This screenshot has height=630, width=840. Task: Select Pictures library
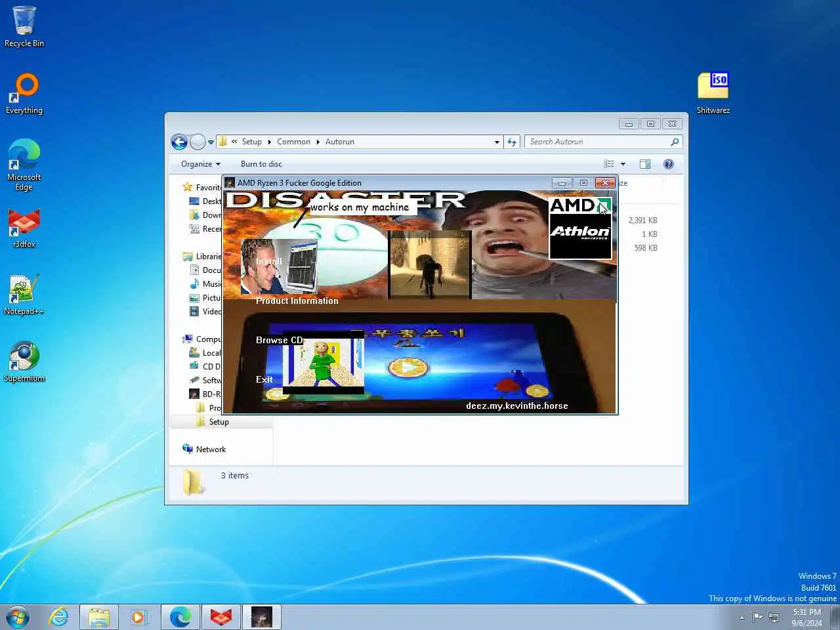[205, 297]
